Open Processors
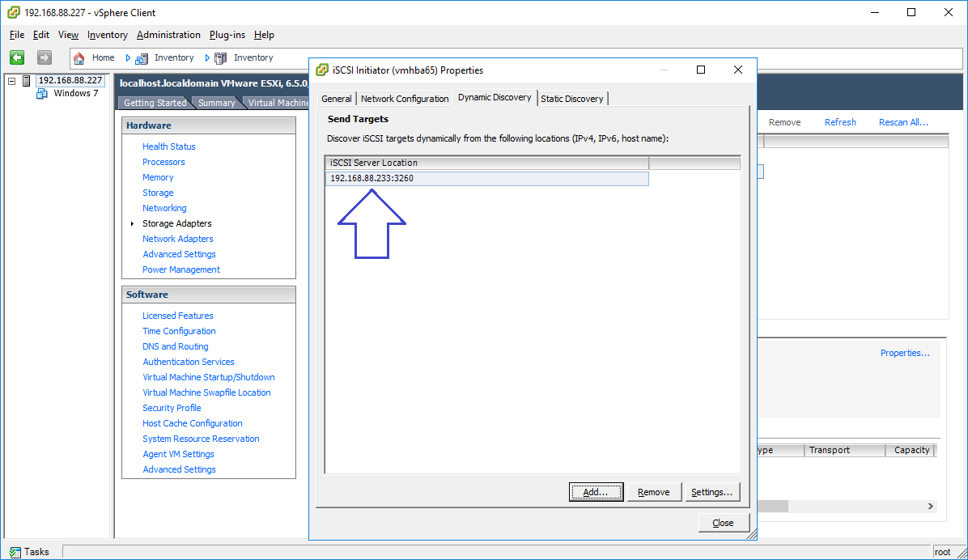The image size is (968, 560). (163, 162)
